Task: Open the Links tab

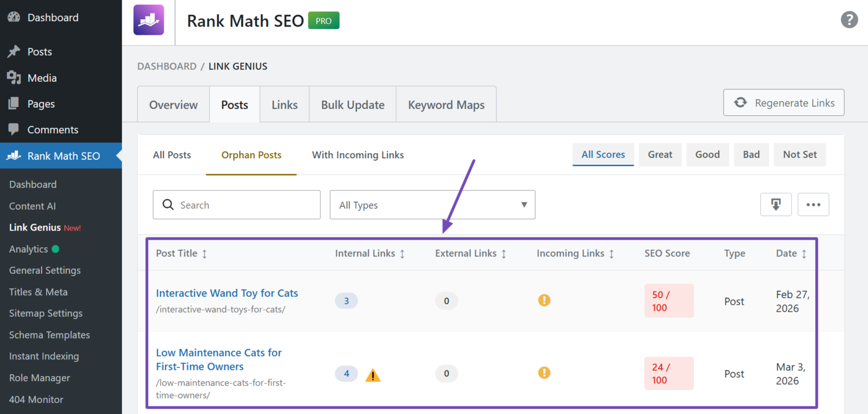Action: point(285,105)
